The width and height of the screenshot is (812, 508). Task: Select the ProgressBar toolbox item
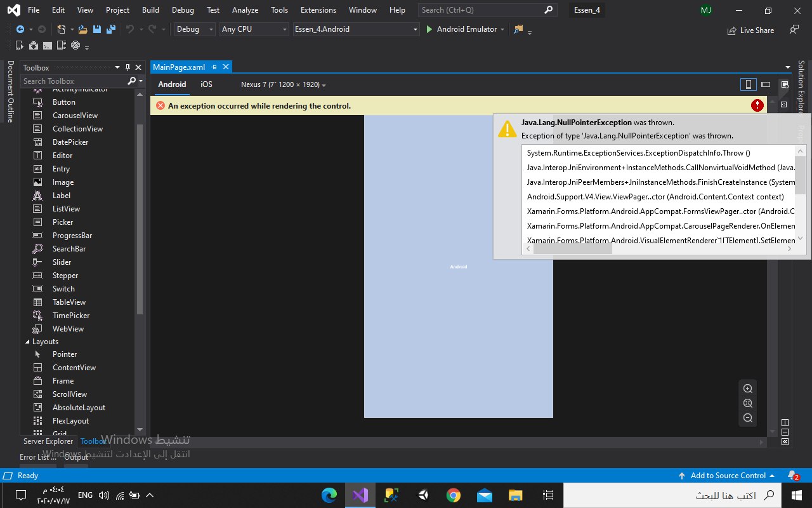[x=72, y=236]
